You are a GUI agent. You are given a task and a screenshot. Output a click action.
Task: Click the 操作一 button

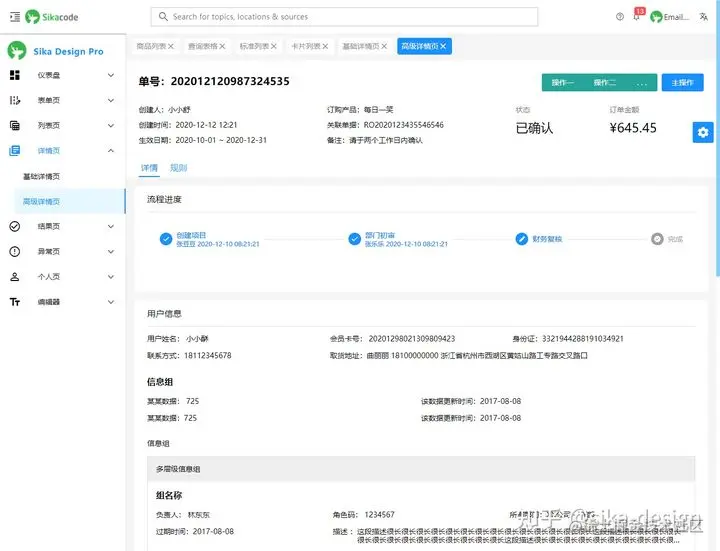[562, 83]
